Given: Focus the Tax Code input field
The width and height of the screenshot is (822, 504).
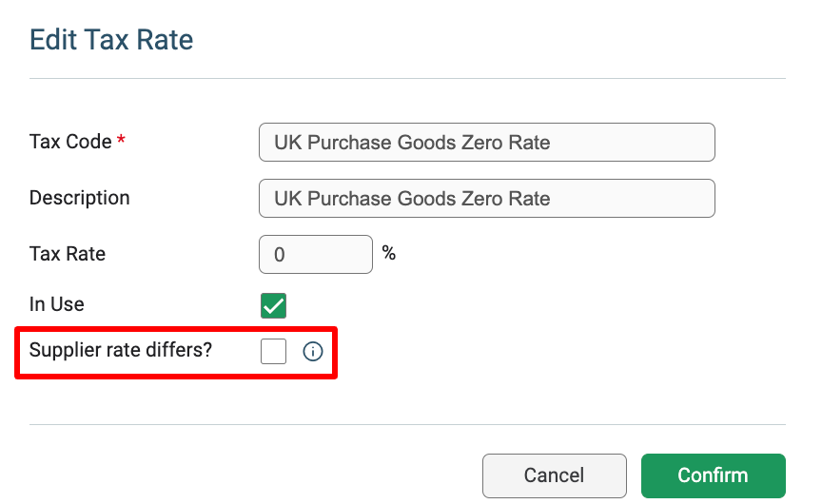Looking at the screenshot, I should [486, 142].
